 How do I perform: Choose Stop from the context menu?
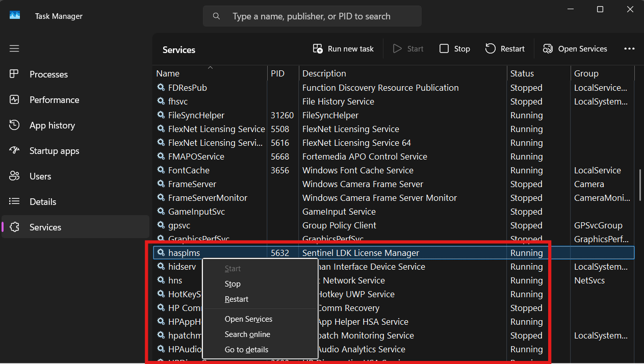click(x=233, y=284)
